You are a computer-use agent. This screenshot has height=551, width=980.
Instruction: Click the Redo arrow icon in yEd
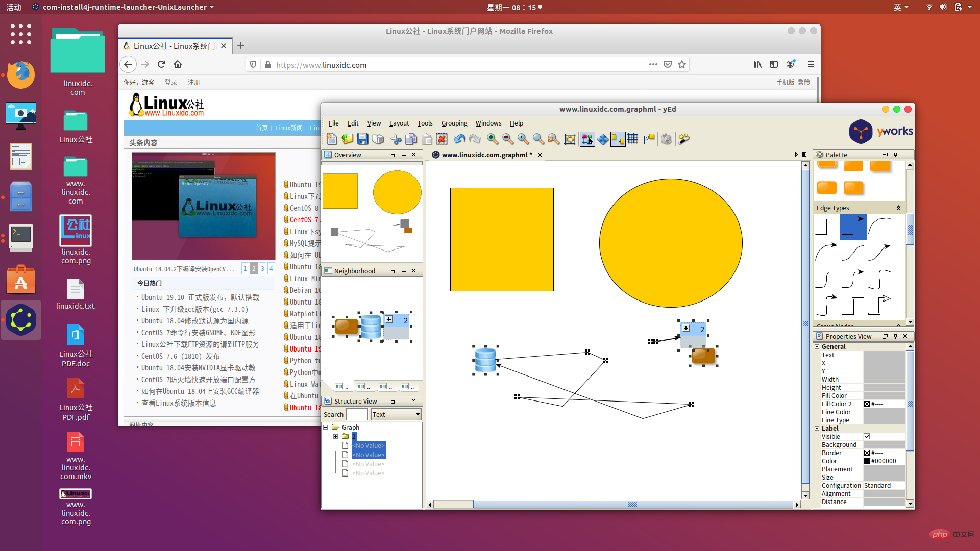pos(475,139)
